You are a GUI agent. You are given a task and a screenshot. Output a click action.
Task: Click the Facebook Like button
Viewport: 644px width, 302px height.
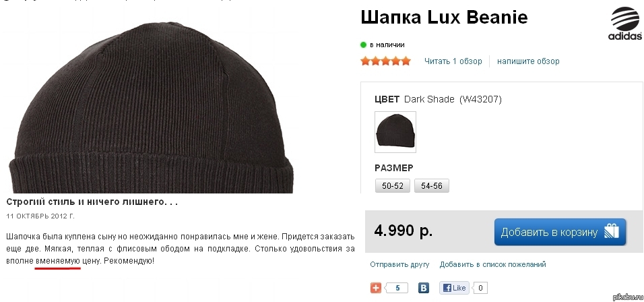454,288
